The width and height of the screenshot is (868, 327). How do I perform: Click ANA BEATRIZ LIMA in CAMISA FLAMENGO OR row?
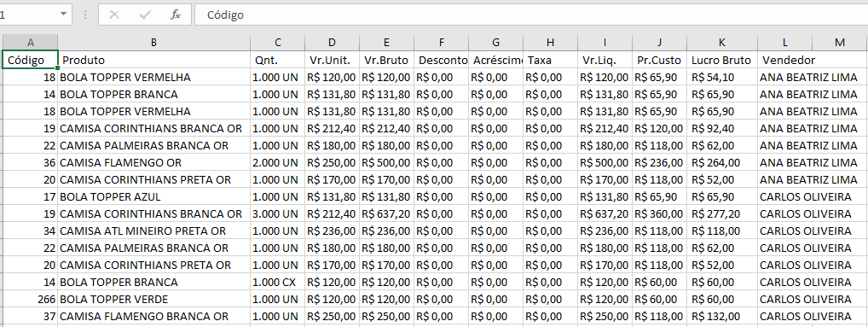[808, 163]
